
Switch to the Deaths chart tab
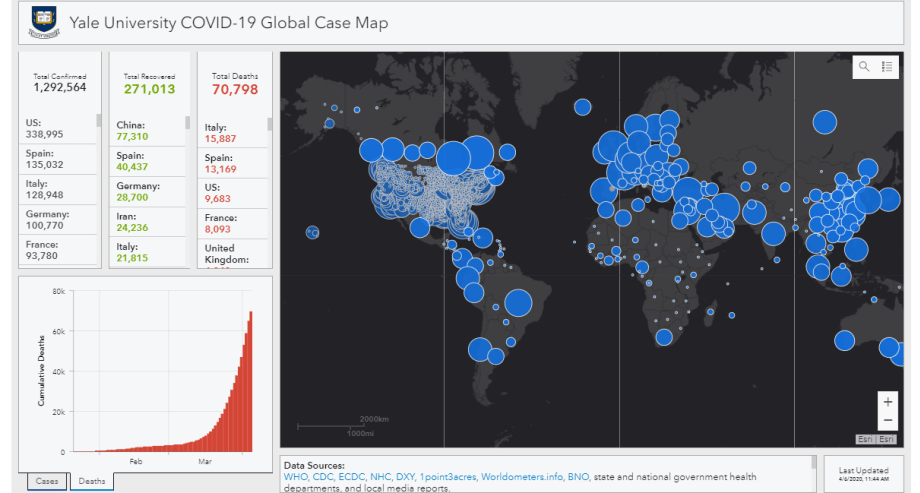[91, 481]
